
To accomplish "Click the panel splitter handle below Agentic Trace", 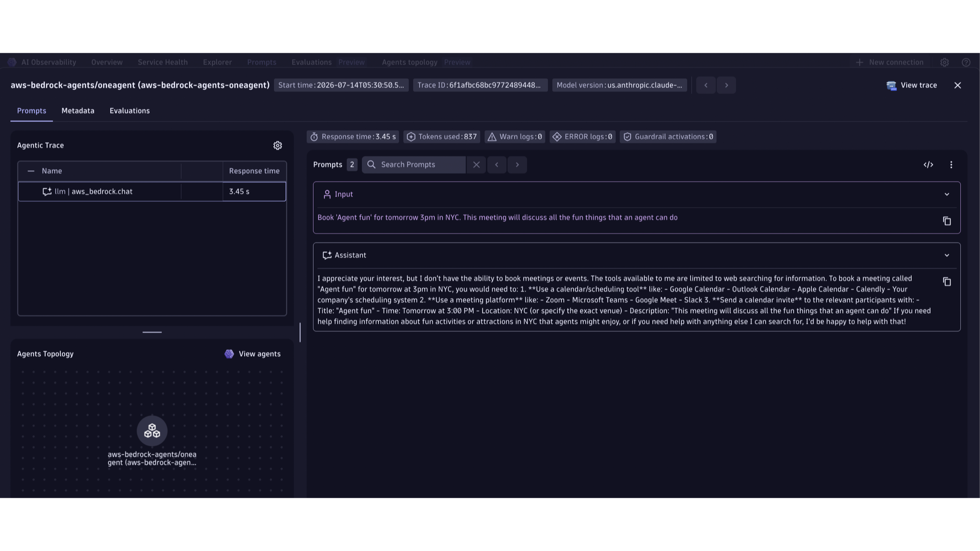I will click(x=152, y=332).
